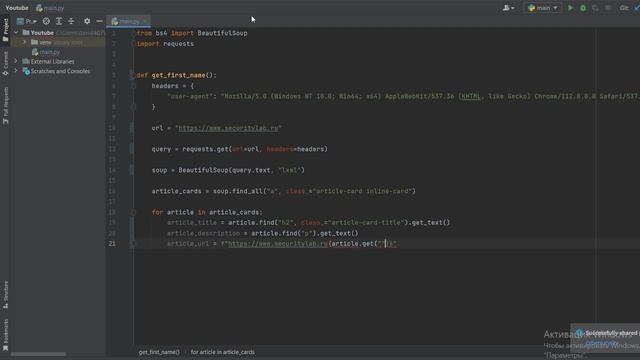The image size is (640, 360).
Task: Open the Project view mode dropdown
Action: pyautogui.click(x=27, y=21)
